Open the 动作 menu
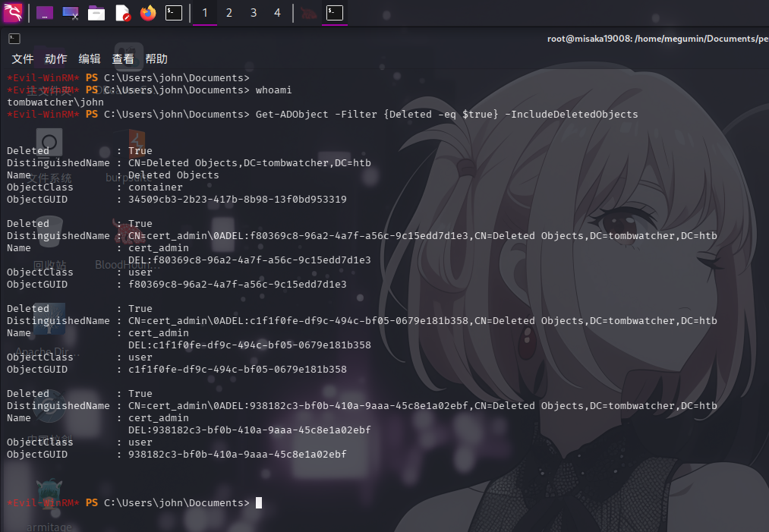The width and height of the screenshot is (769, 532). point(56,59)
